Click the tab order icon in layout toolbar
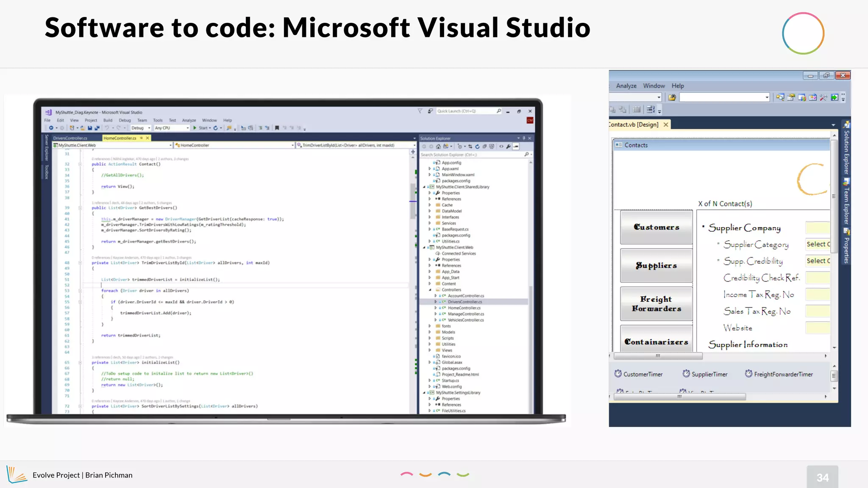 coord(651,110)
